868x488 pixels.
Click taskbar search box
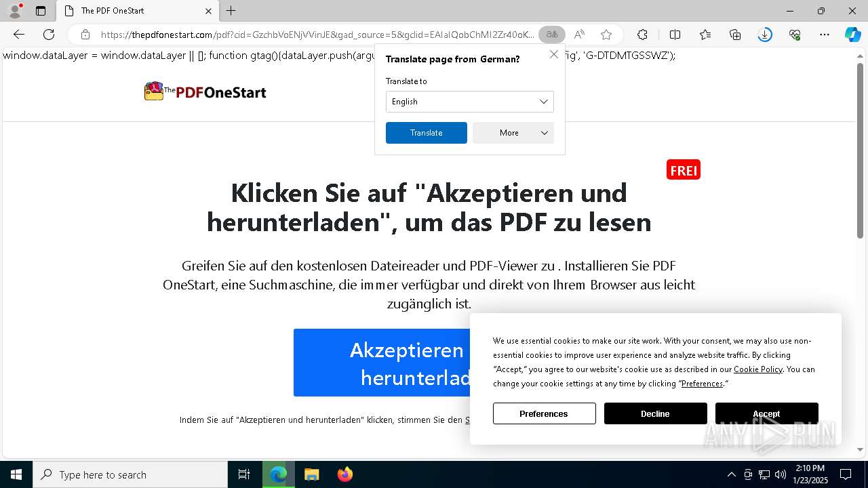[x=130, y=474]
